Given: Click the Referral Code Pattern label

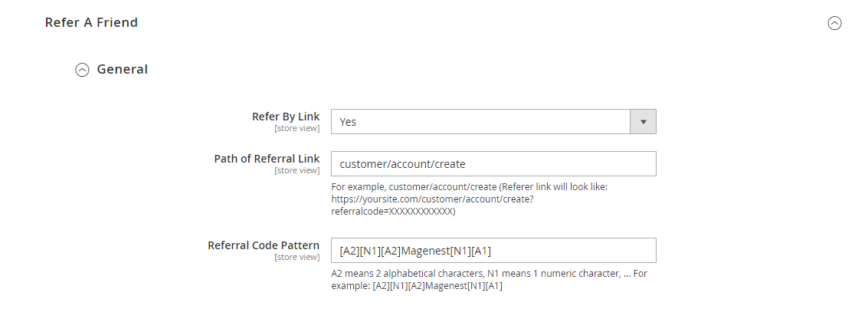Looking at the screenshot, I should [264, 245].
